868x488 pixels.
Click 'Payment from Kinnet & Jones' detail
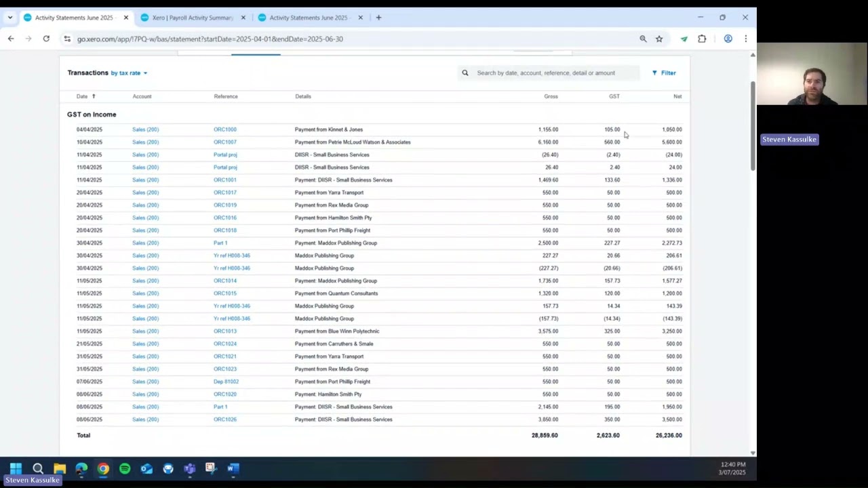[x=329, y=129]
